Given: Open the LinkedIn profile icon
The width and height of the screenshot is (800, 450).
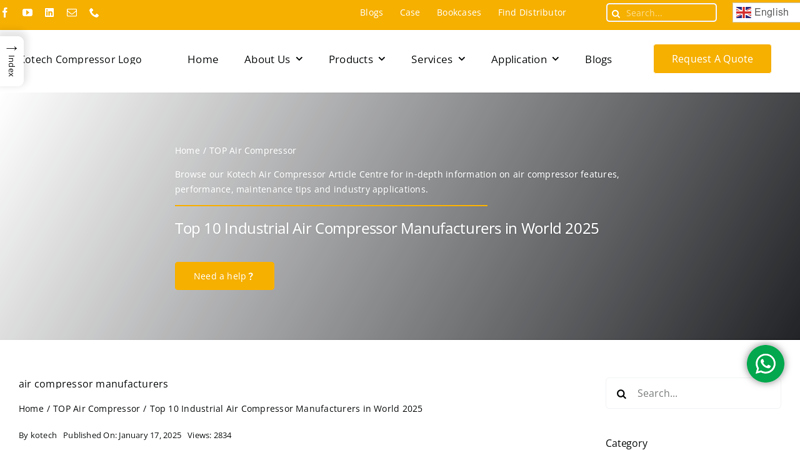Looking at the screenshot, I should tap(49, 12).
